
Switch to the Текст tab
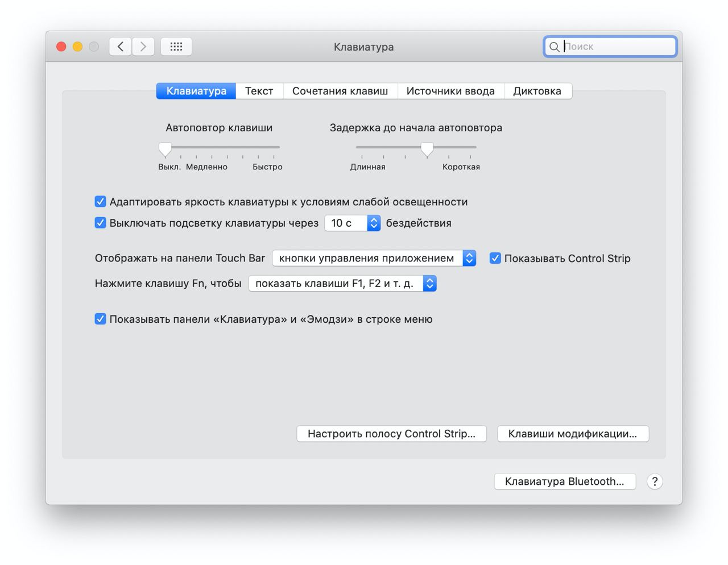[x=259, y=91]
